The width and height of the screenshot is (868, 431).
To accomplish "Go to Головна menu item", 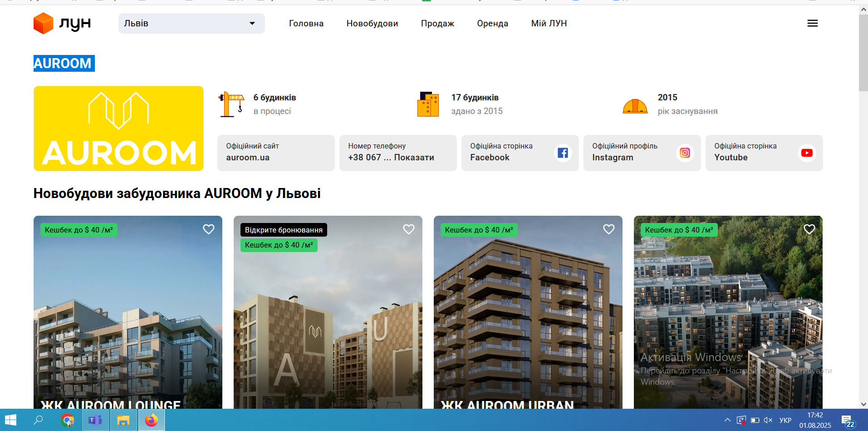I will [306, 23].
